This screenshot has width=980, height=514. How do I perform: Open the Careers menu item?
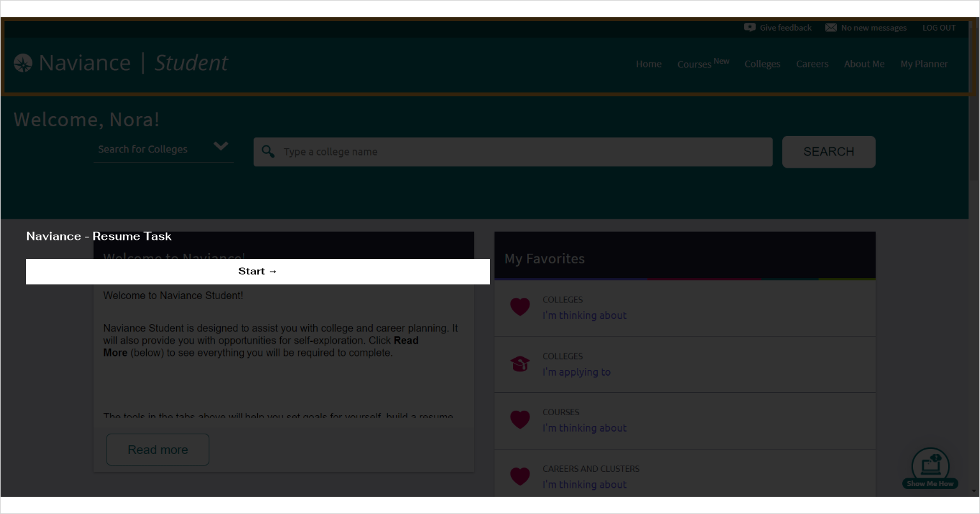point(812,64)
